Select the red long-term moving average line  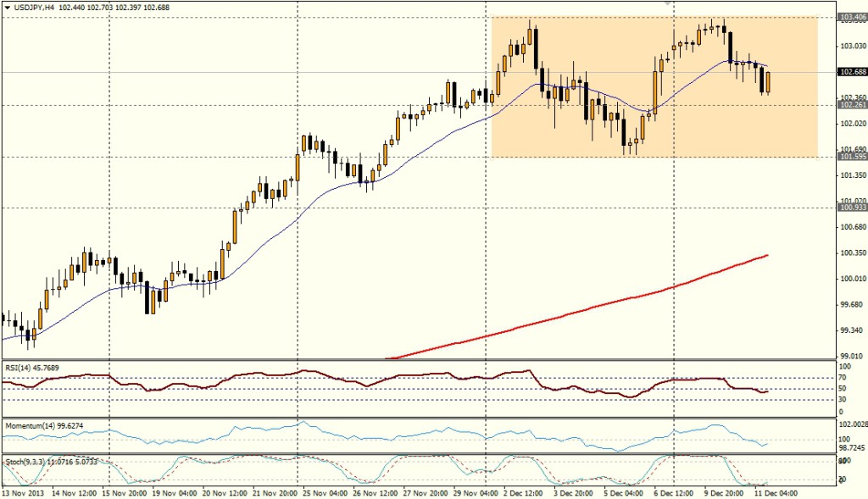pyautogui.click(x=593, y=308)
